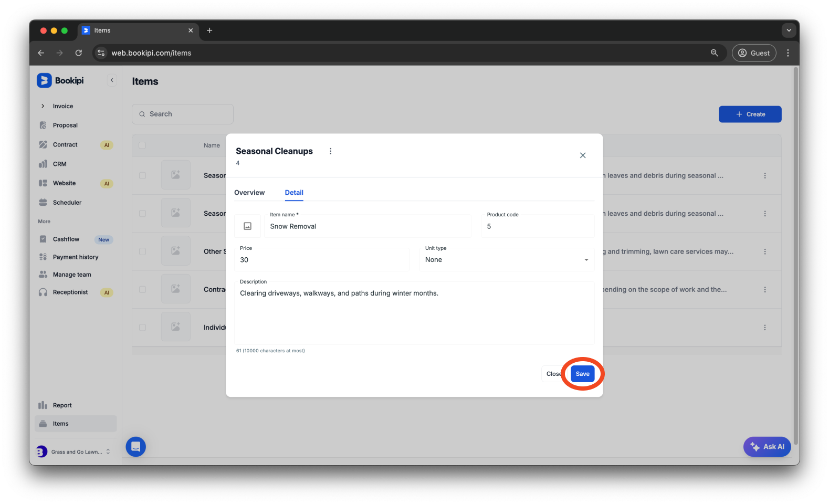The height and width of the screenshot is (504, 829).
Task: Click the Product code field
Action: coord(538,226)
